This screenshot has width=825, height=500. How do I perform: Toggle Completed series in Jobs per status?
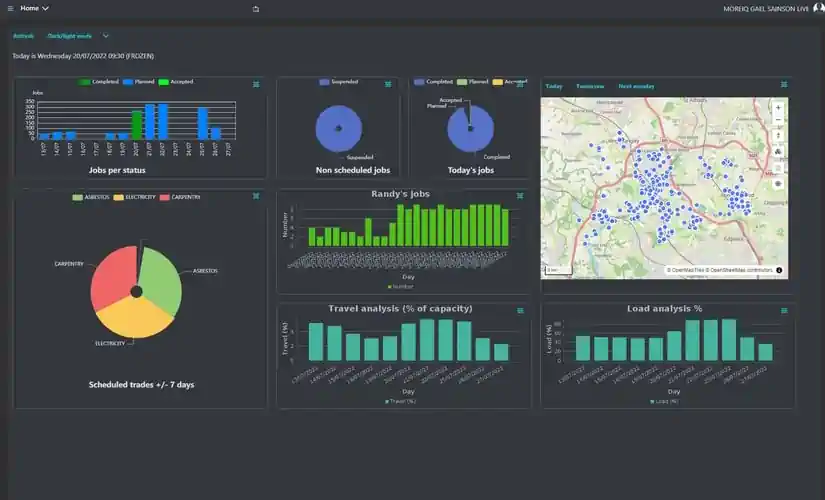click(x=98, y=82)
